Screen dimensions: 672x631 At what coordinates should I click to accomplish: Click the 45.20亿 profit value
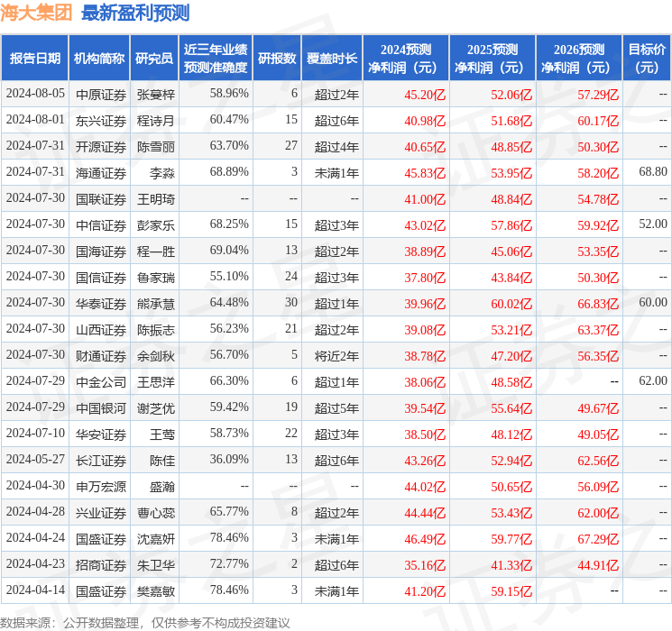[425, 95]
